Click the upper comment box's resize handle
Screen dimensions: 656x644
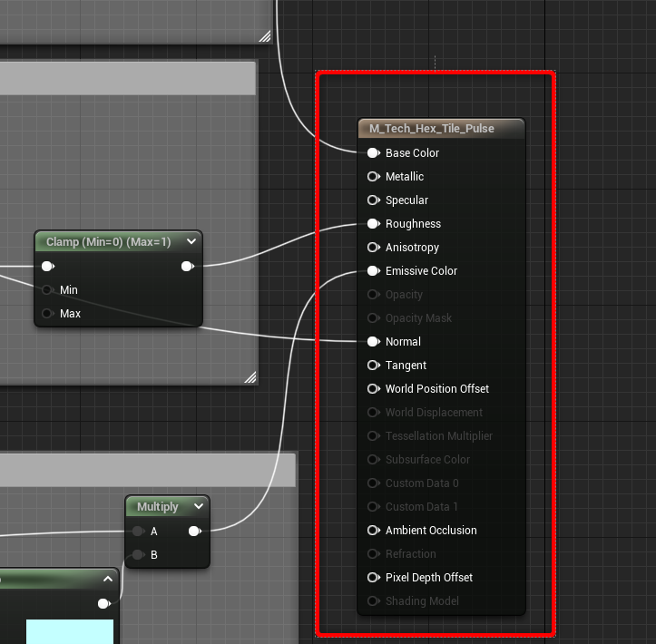pos(265,36)
